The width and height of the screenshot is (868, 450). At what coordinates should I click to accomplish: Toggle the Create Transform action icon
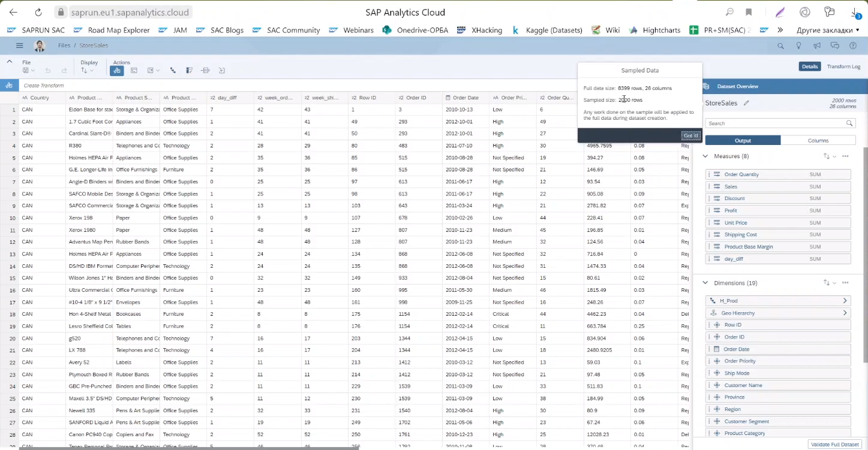(117, 71)
